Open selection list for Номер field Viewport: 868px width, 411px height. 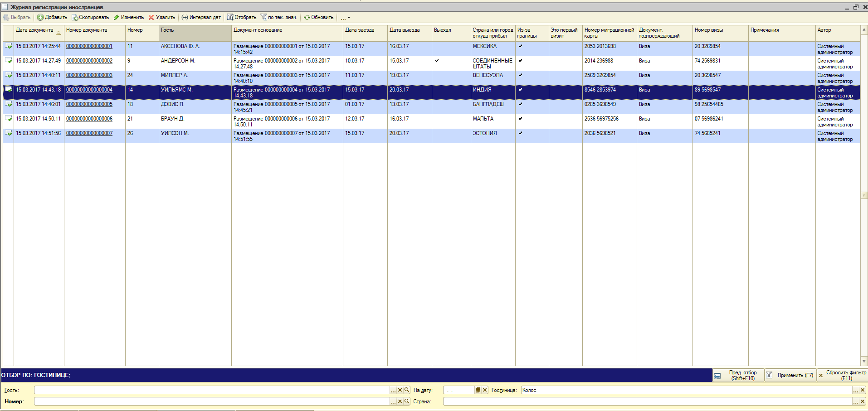(x=393, y=401)
